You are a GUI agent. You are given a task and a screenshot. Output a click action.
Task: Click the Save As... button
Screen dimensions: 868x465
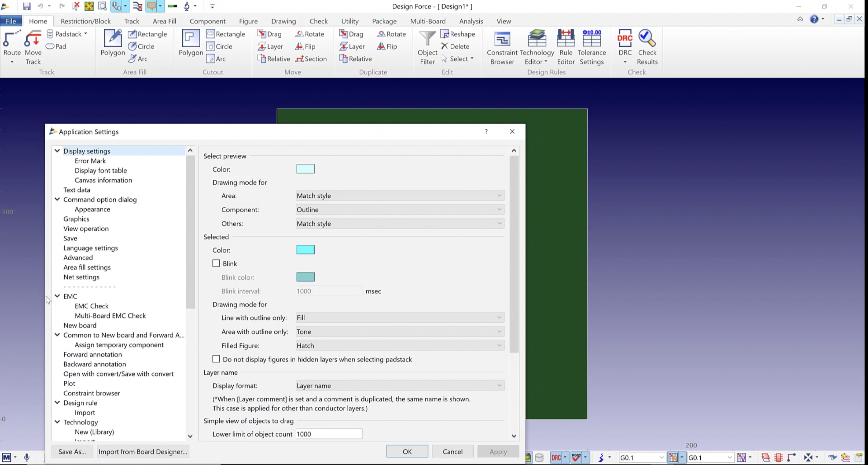pos(72,452)
